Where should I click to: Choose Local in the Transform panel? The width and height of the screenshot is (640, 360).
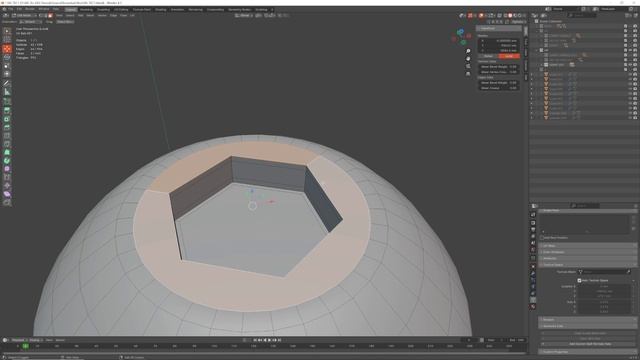(509, 56)
